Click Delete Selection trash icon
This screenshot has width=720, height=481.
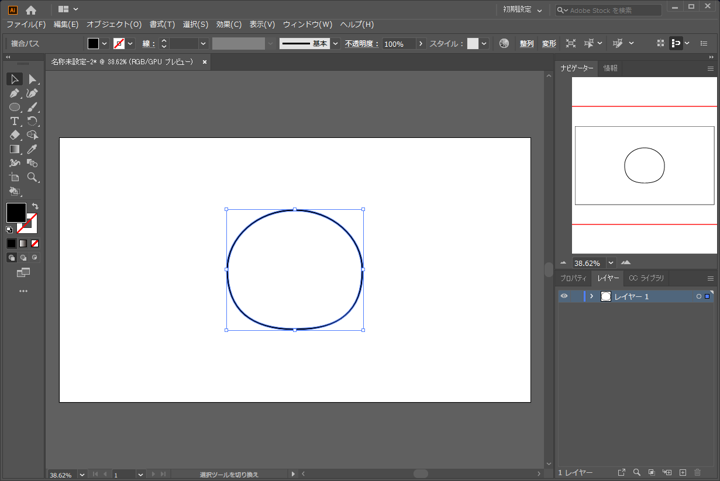698,472
